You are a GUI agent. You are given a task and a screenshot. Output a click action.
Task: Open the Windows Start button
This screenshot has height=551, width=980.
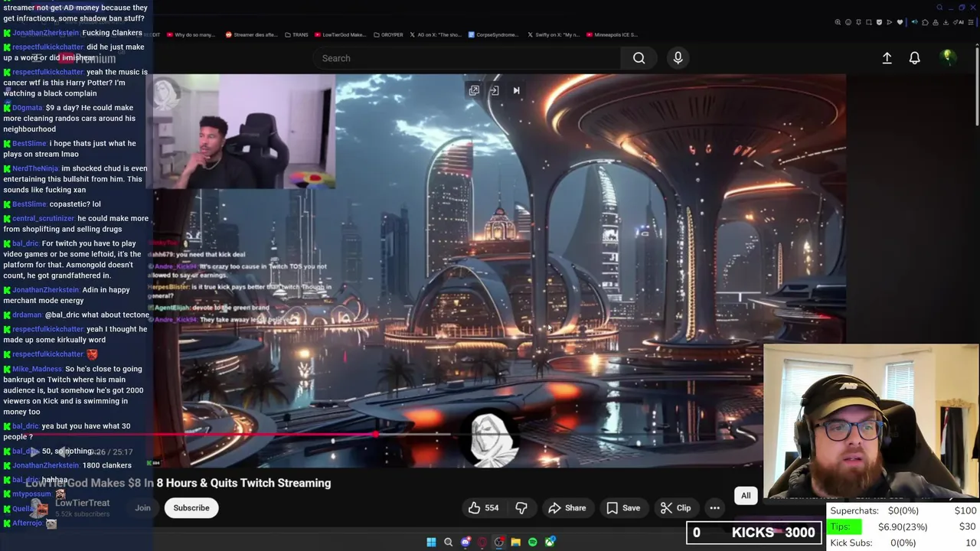tap(431, 542)
